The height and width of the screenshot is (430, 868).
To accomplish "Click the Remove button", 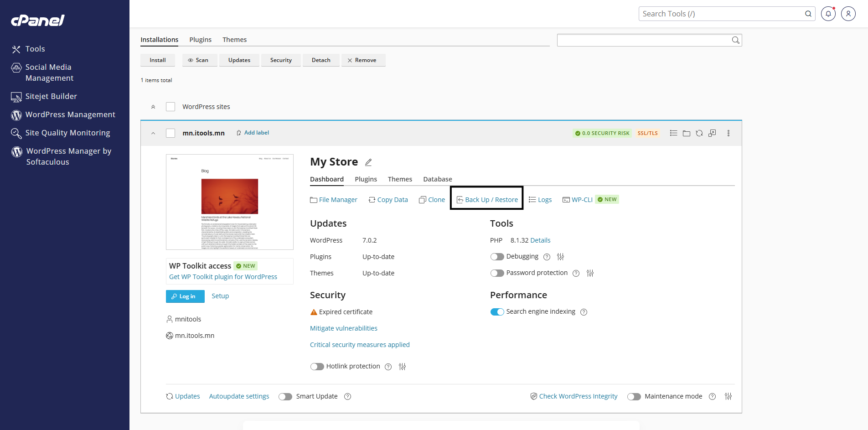I will (363, 60).
